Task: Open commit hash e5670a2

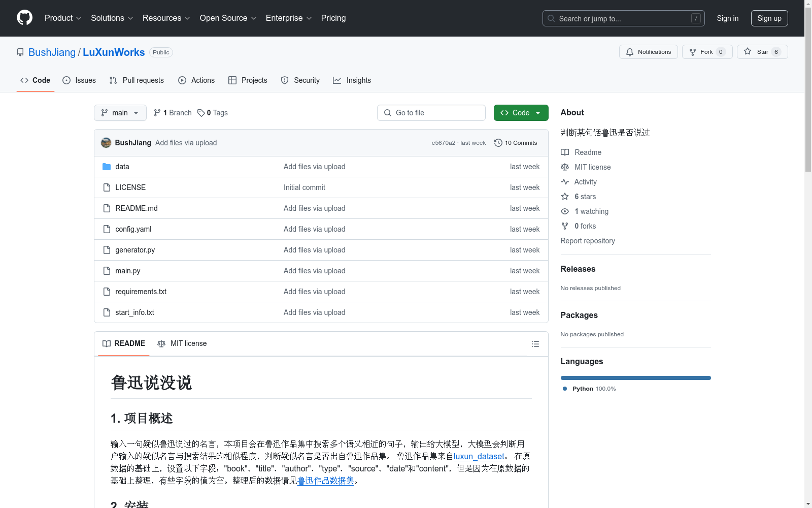Action: coord(444,143)
